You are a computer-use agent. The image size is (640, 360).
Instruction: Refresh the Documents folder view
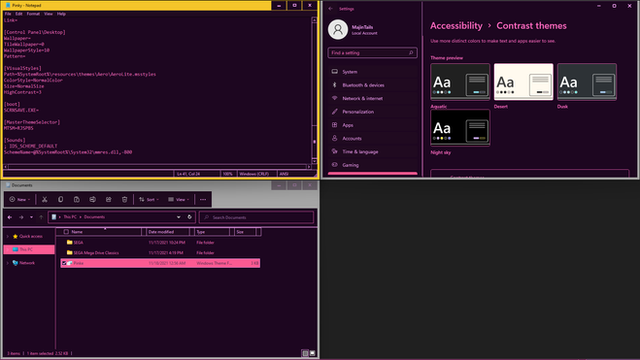[189, 217]
